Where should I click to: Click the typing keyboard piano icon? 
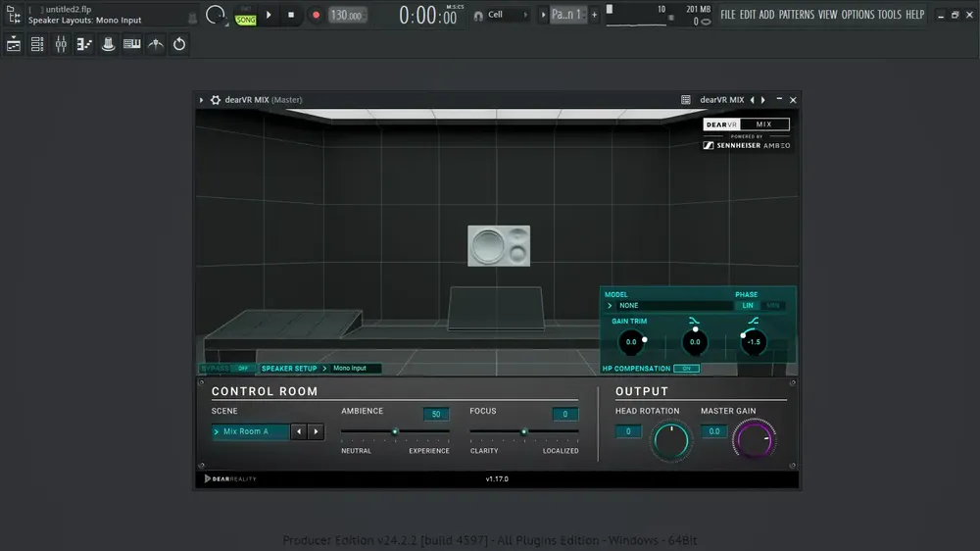pyautogui.click(x=132, y=44)
